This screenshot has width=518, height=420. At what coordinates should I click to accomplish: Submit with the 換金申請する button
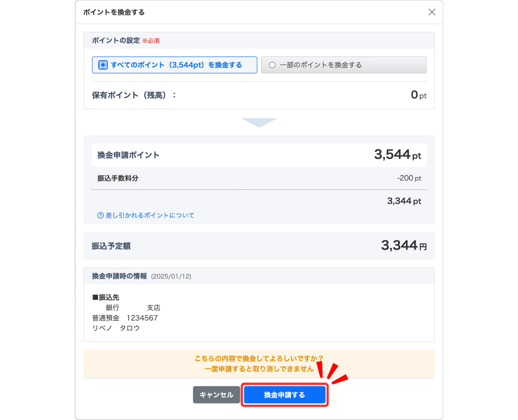point(284,395)
